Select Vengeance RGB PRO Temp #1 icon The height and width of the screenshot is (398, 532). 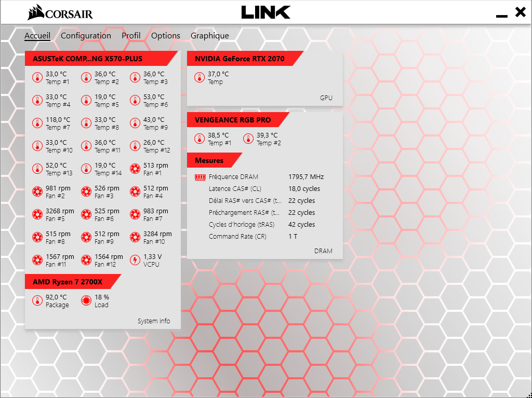point(199,139)
